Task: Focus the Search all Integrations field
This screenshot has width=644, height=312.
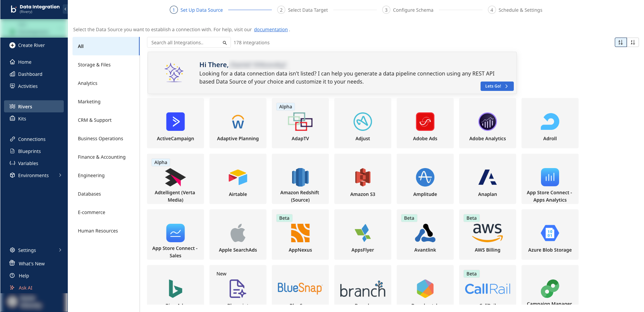Action: coord(185,43)
